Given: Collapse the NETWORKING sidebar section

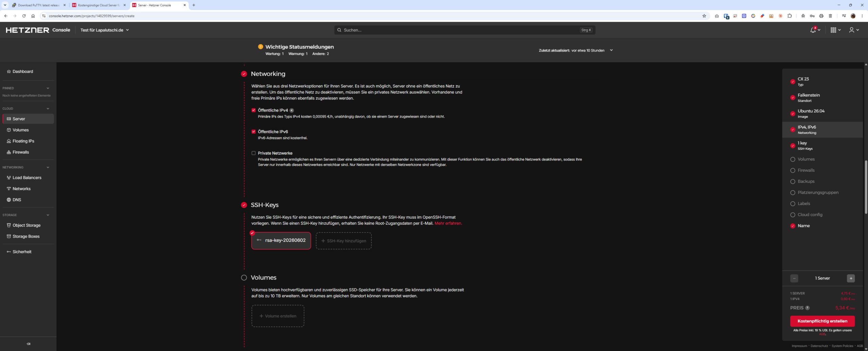Looking at the screenshot, I should click(x=48, y=167).
